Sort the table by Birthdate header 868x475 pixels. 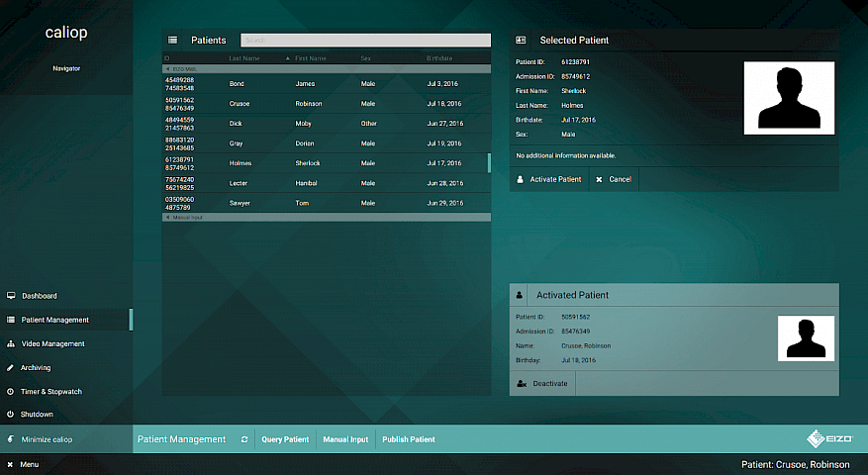pyautogui.click(x=439, y=59)
